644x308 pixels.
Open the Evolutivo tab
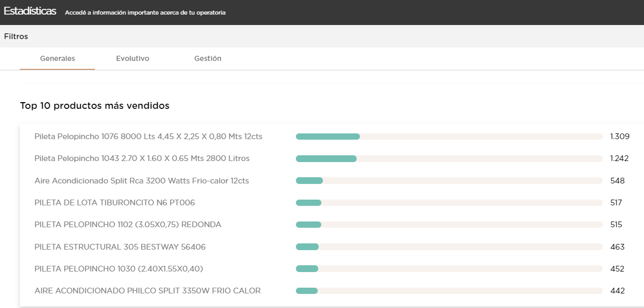coord(133,58)
